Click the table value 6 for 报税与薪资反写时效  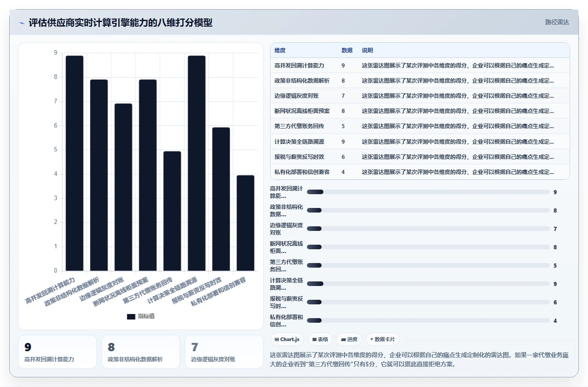coord(343,157)
